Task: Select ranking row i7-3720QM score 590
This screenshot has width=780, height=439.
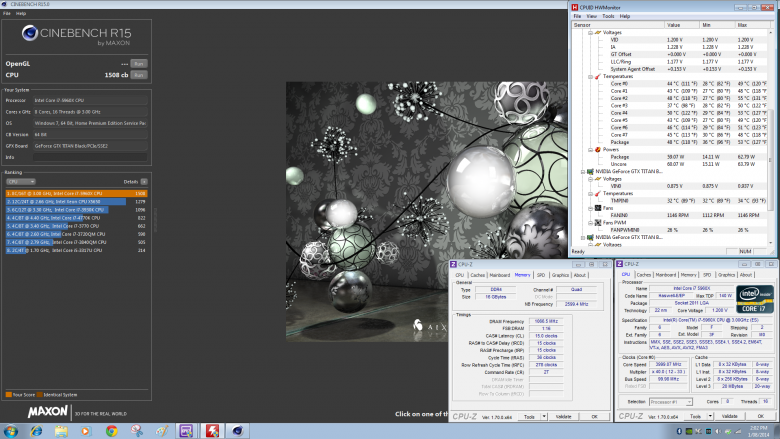Action: click(77, 234)
